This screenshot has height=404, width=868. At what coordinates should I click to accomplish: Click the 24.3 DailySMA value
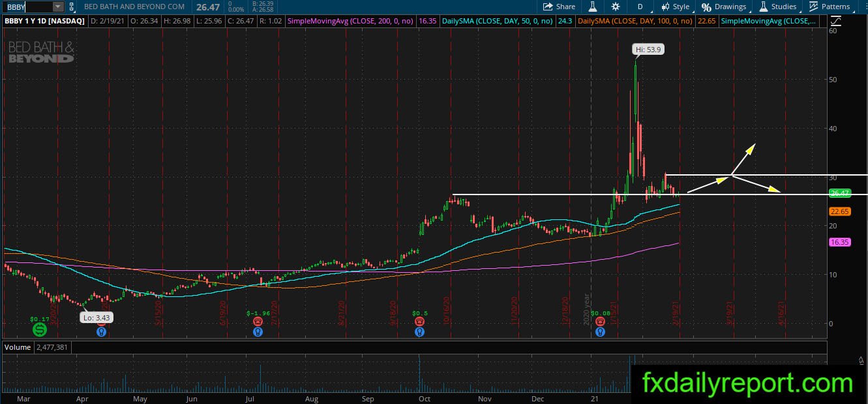(x=563, y=21)
